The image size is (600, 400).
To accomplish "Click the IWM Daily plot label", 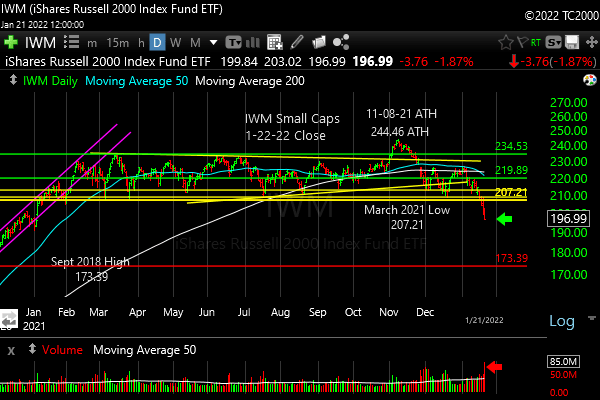I will click(x=50, y=81).
